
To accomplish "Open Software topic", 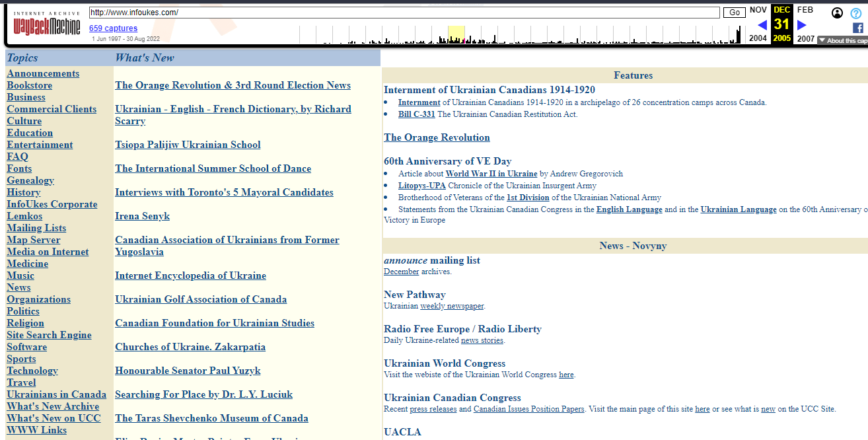I will [27, 347].
